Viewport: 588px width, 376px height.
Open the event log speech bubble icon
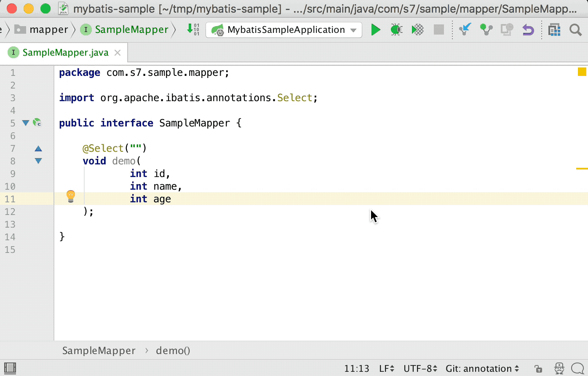577,368
